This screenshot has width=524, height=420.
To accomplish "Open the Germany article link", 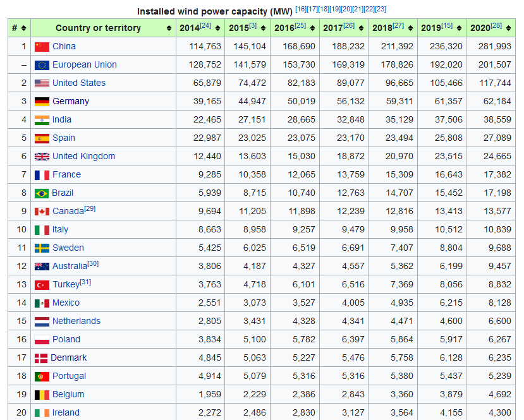I will tap(71, 102).
